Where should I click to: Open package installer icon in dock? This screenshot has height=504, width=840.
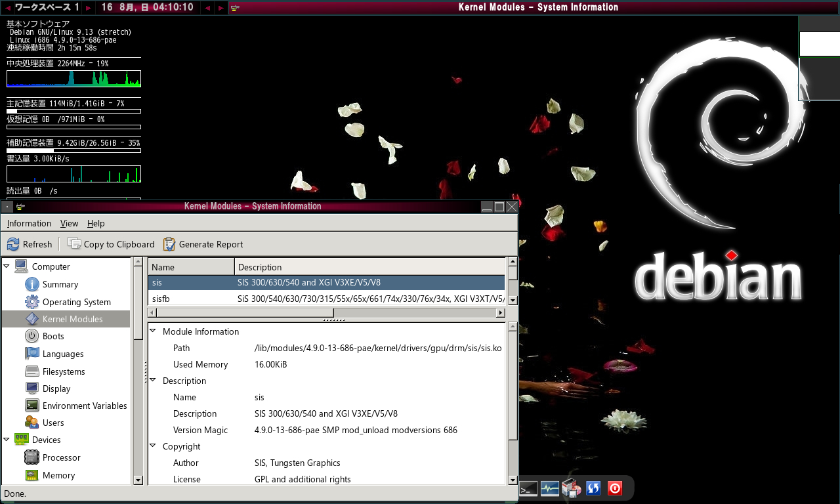coord(571,488)
